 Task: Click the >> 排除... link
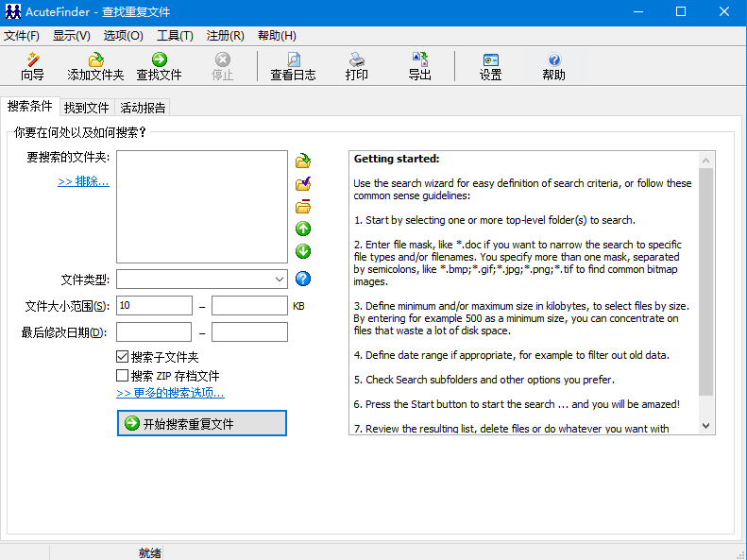83,181
